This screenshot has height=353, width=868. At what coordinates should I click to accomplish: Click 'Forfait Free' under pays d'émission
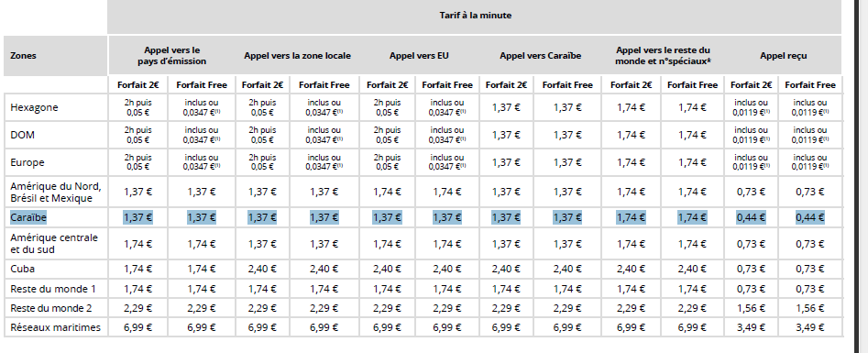[x=202, y=84]
